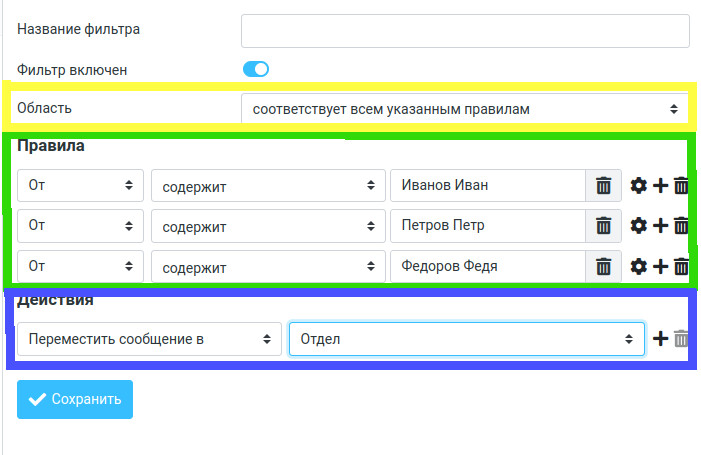Viewport: 701px width, 455px height.
Task: Click the Сохранить button
Action: [75, 399]
